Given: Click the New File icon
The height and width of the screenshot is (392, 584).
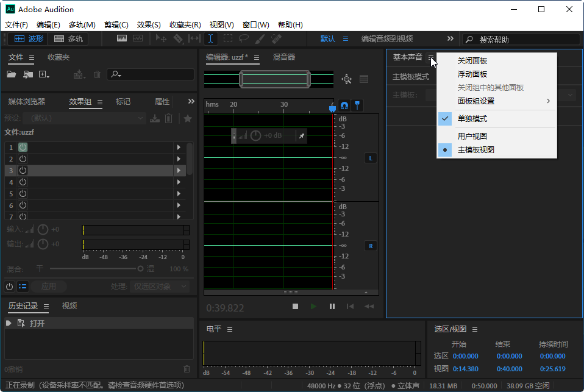Looking at the screenshot, I should click(x=44, y=74).
